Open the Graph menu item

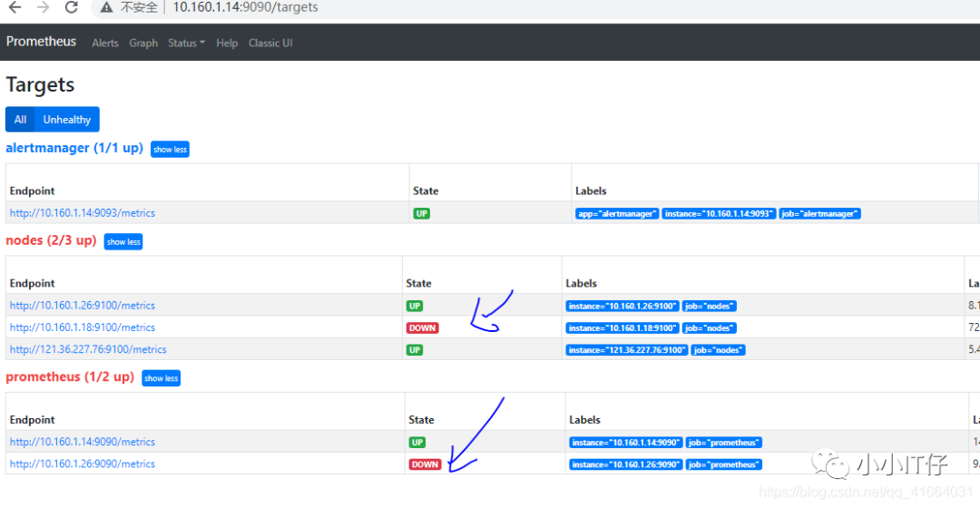coord(143,44)
